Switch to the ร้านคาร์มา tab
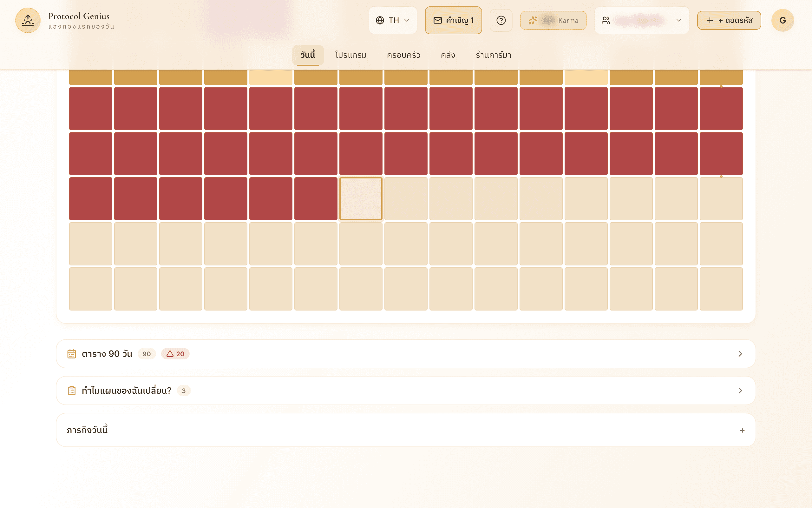Image resolution: width=812 pixels, height=508 pixels. 493,55
